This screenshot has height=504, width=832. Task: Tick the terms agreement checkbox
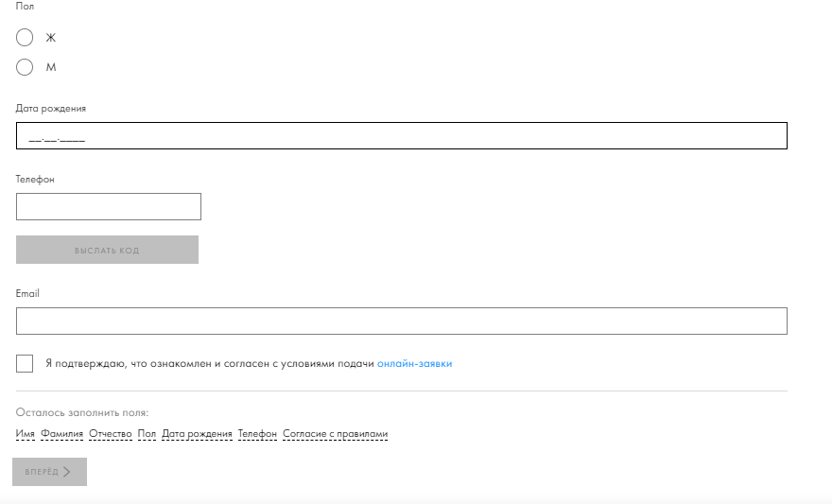click(25, 364)
